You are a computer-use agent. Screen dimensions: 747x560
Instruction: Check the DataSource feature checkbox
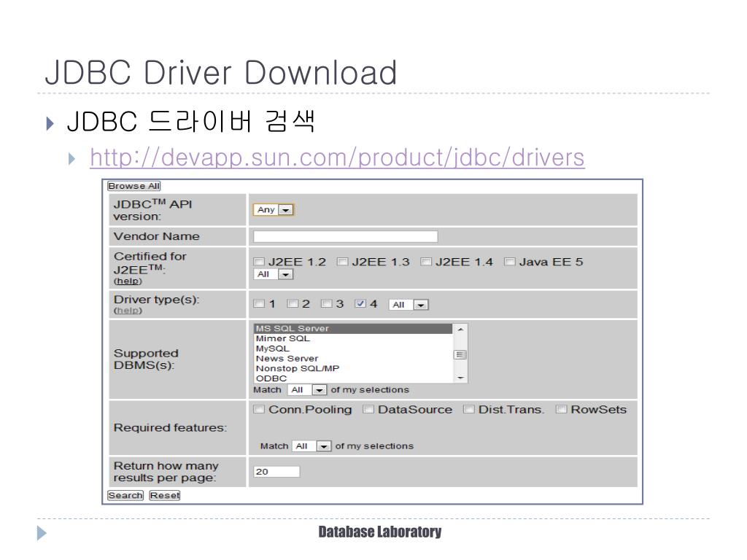coord(368,410)
